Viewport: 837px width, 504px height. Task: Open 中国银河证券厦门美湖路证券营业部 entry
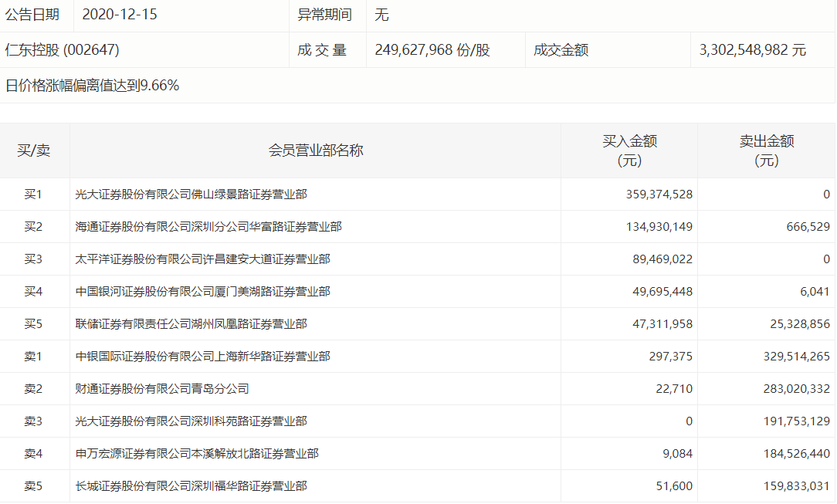(202, 292)
